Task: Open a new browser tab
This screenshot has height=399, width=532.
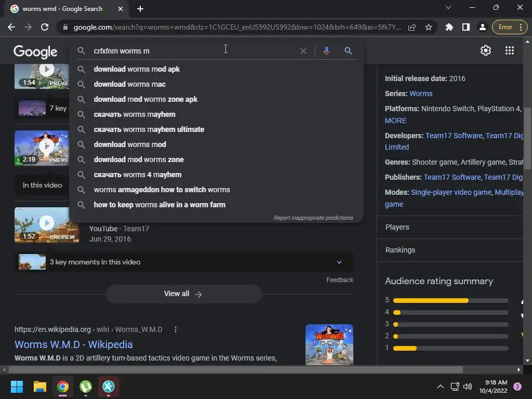Action: [x=140, y=9]
